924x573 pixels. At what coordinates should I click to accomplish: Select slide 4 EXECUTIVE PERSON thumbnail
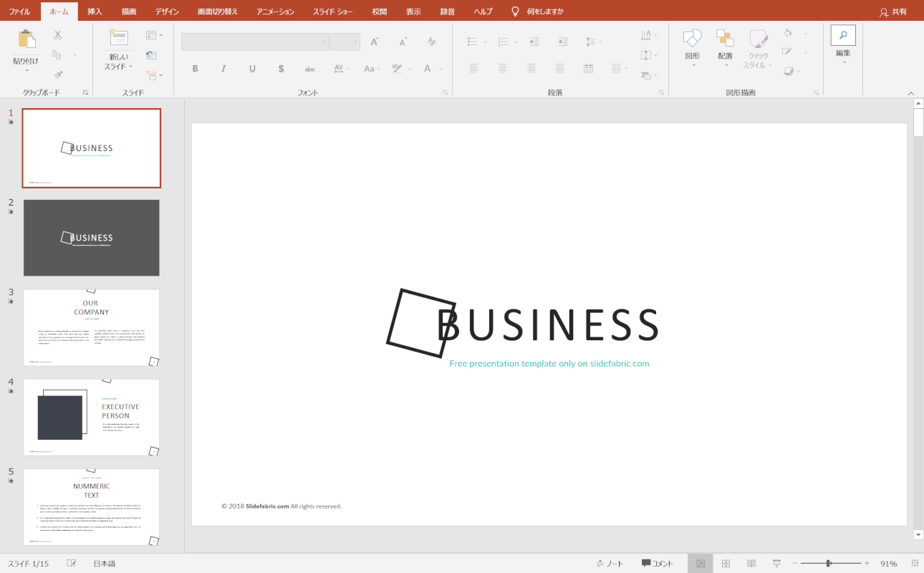(92, 418)
